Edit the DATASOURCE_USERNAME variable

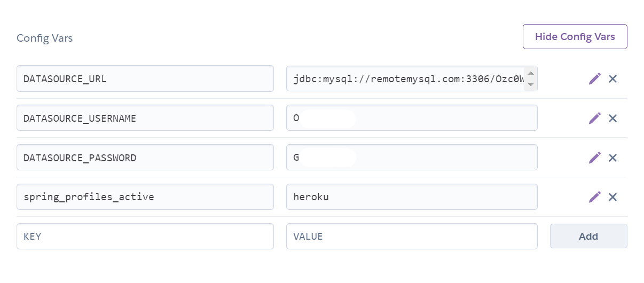594,118
